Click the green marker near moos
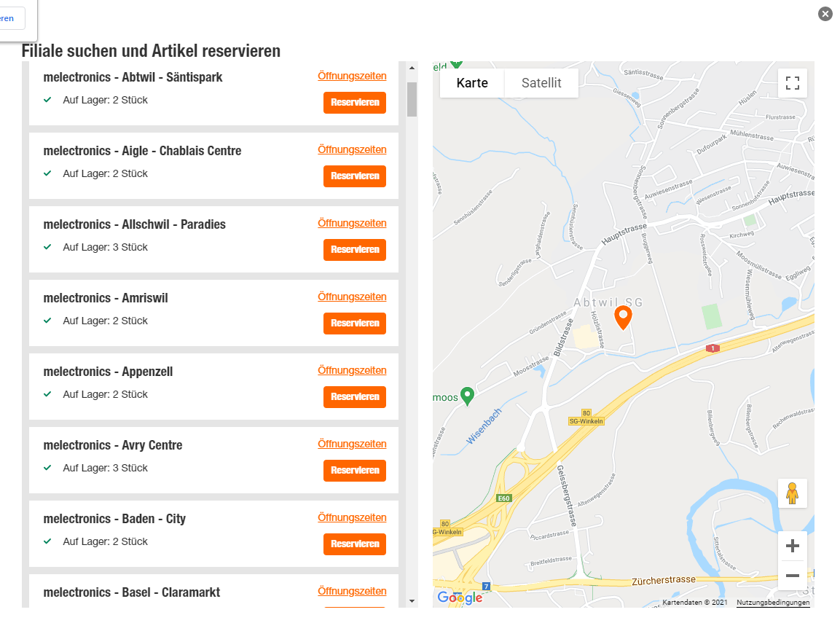Image resolution: width=840 pixels, height=623 pixels. coord(467,396)
